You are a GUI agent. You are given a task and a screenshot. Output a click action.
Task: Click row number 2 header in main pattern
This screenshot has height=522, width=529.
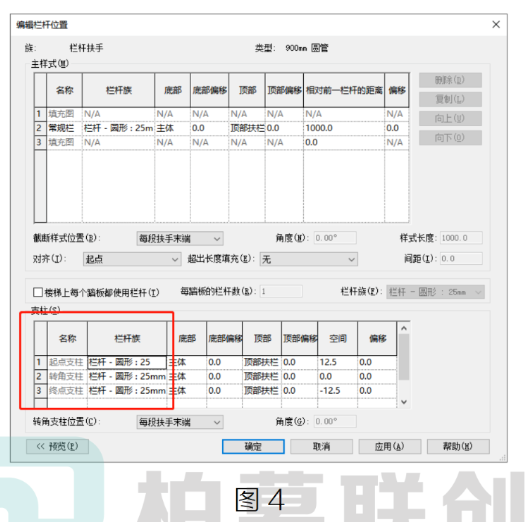pyautogui.click(x=39, y=128)
